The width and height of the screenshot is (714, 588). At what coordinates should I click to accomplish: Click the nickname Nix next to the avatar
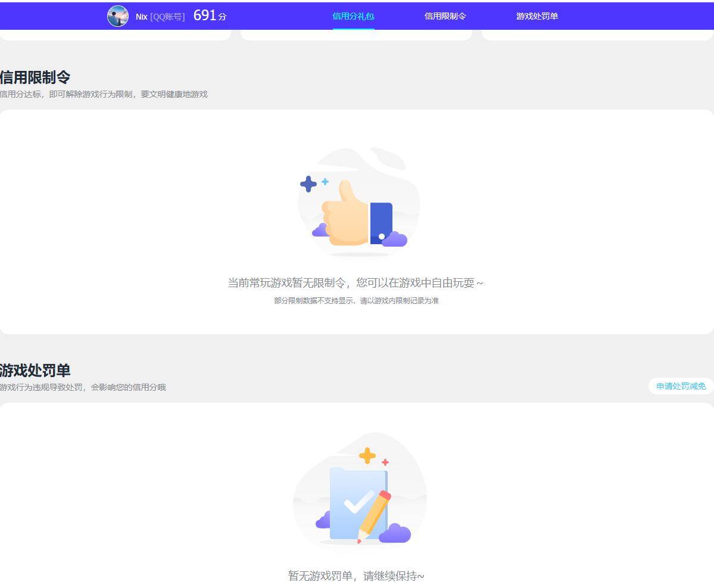(141, 17)
